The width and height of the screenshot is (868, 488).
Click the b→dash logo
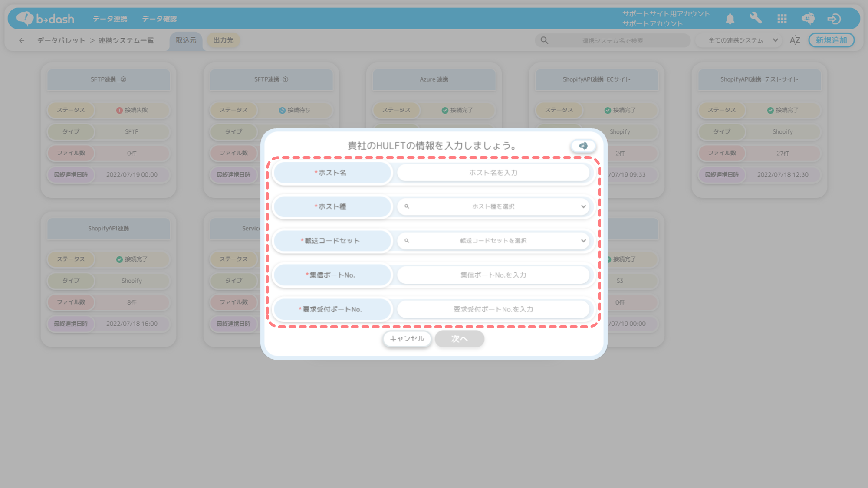(45, 19)
